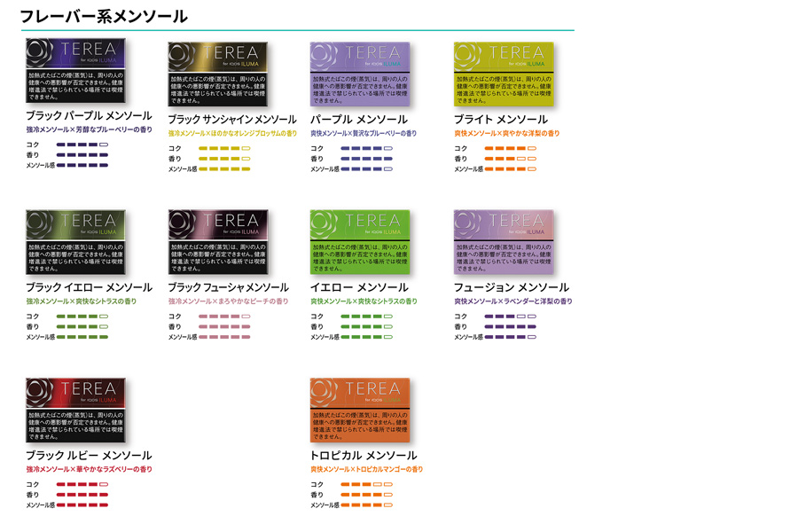
Task: Select the product name ブラック ルビー メンソール
Action: click(x=89, y=455)
